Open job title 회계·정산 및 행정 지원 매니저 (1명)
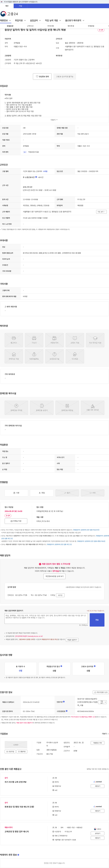The image size is (109, 868). 19,807
